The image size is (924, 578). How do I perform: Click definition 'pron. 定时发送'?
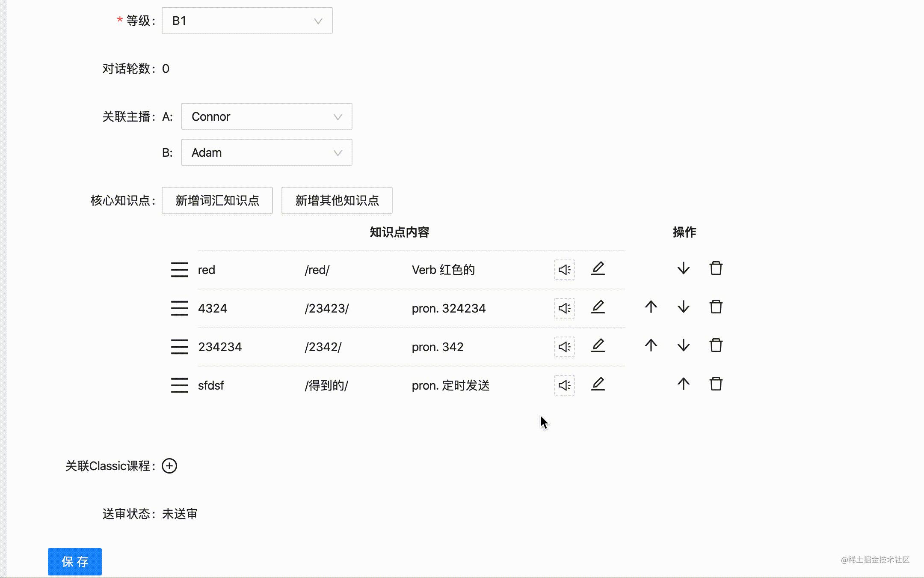pos(451,385)
